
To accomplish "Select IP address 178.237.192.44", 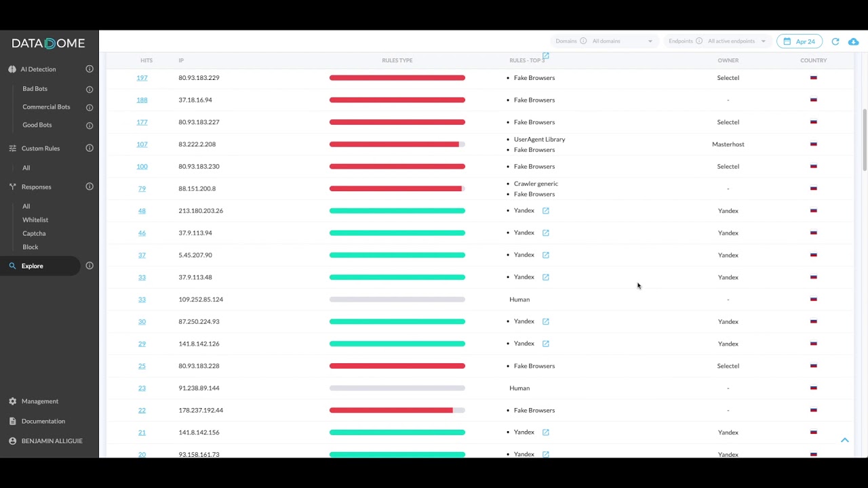I will (201, 410).
